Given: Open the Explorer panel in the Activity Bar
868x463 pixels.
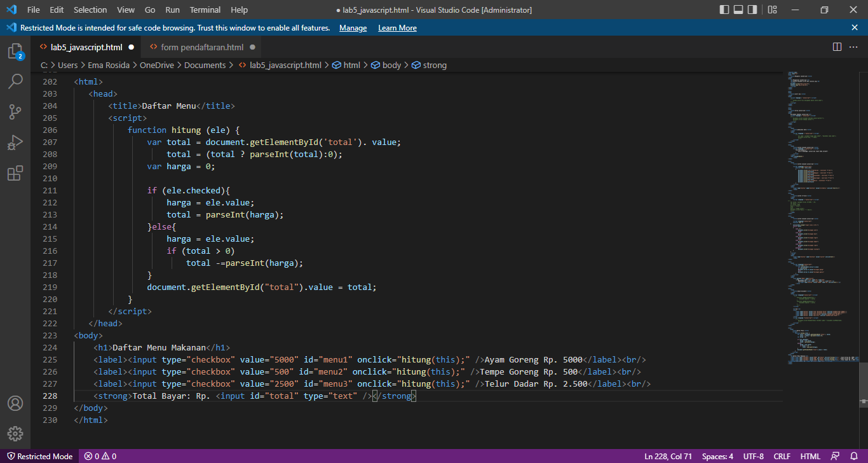Looking at the screenshot, I should (x=15, y=51).
